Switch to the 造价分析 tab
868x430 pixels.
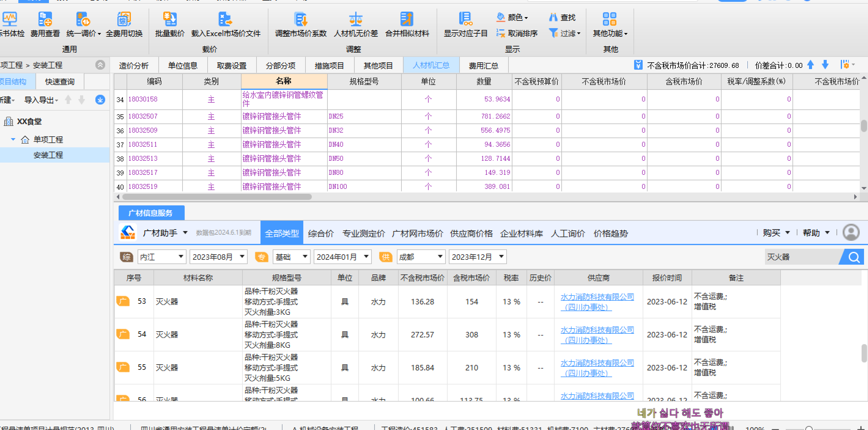click(134, 65)
